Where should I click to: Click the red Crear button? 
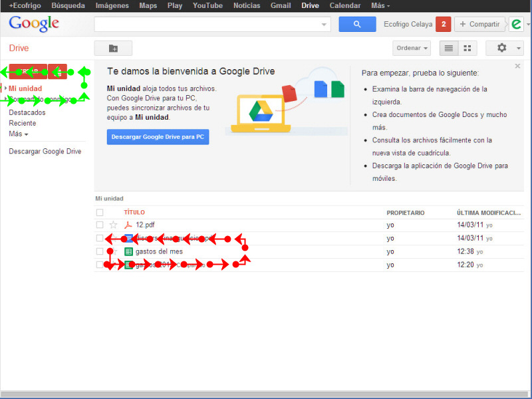tap(28, 72)
